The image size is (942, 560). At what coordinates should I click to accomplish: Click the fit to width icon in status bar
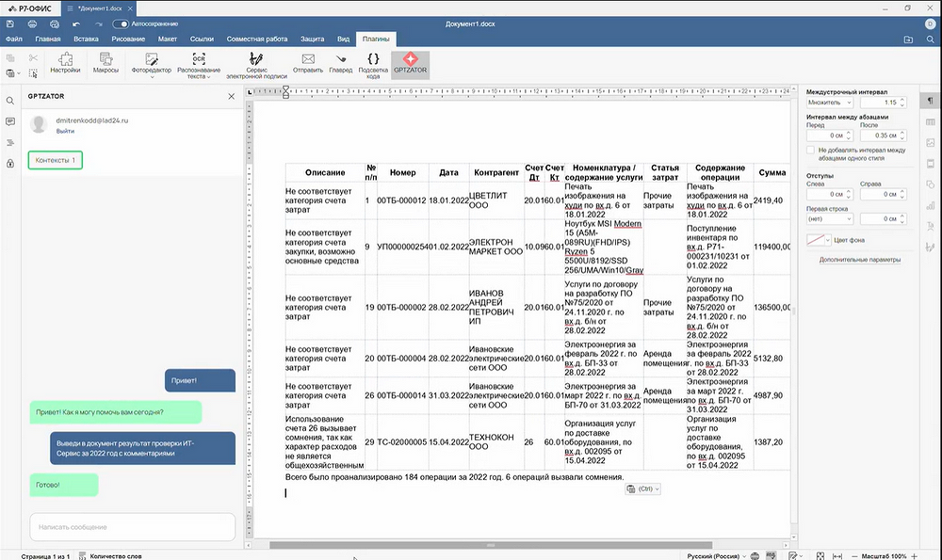[837, 556]
